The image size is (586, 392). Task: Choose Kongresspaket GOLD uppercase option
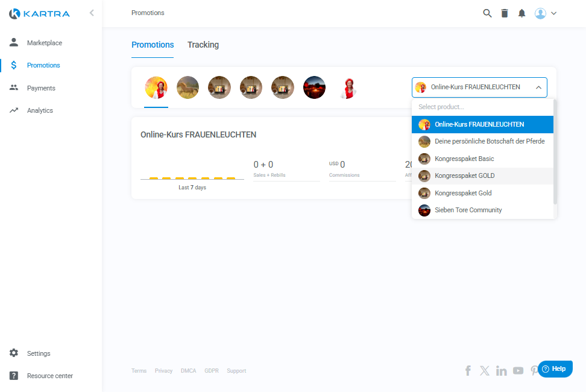(x=482, y=175)
